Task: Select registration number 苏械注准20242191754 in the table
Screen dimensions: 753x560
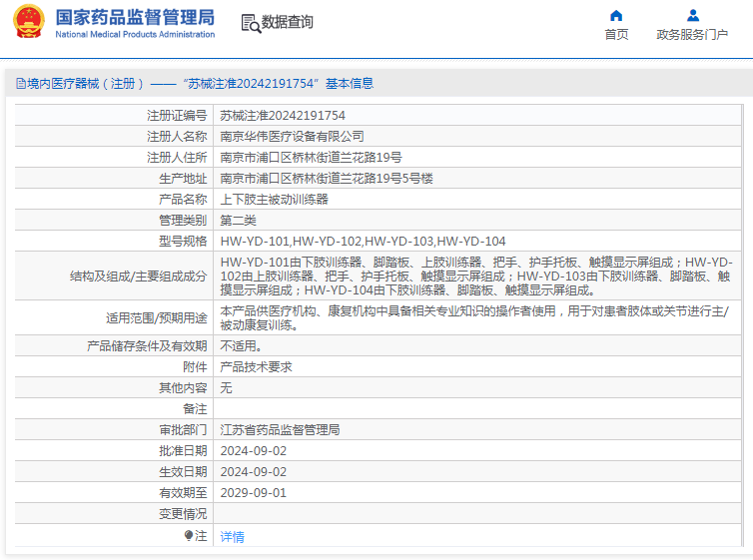Action: pos(283,116)
